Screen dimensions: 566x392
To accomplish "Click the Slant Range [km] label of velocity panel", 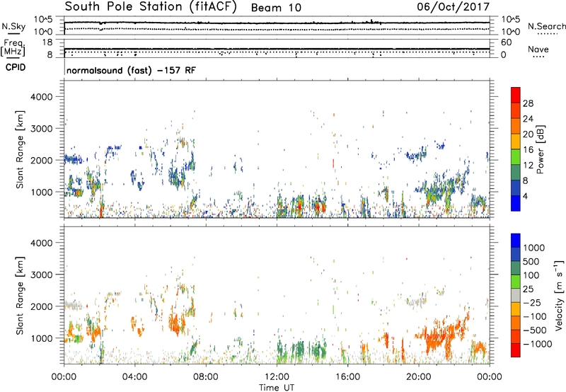I will click(x=20, y=296).
